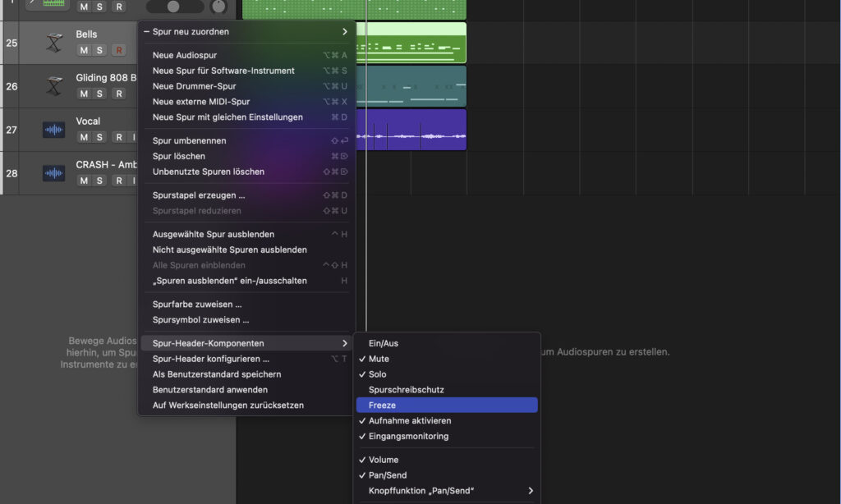Click track number 25
Image resolution: width=841 pixels, height=504 pixels.
point(11,43)
